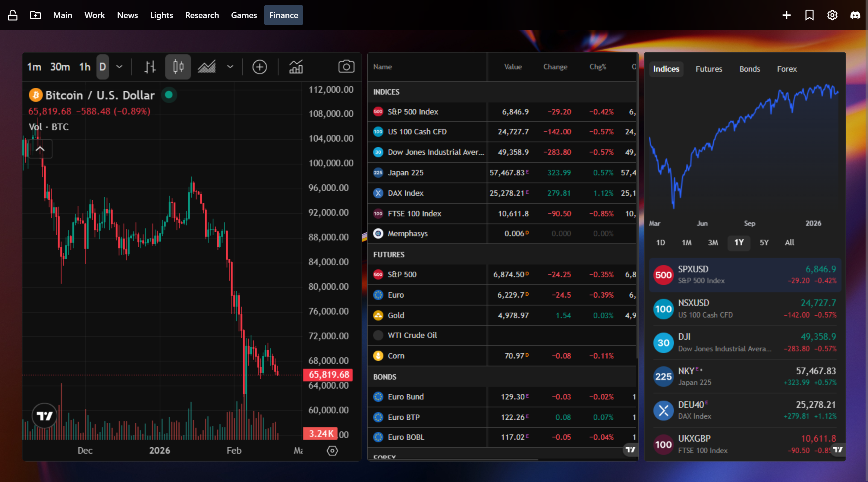Click the Bitcoin coin logo

click(x=36, y=95)
